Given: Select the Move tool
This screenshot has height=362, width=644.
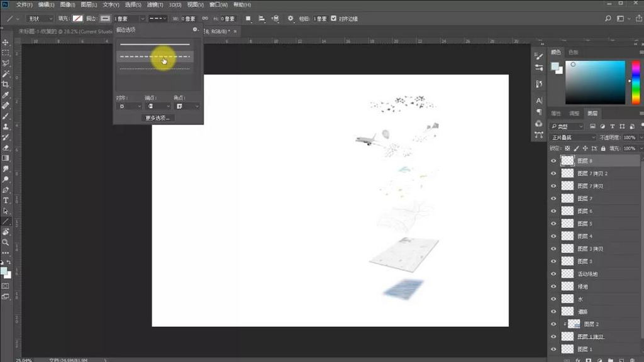Looking at the screenshot, I should [x=6, y=42].
